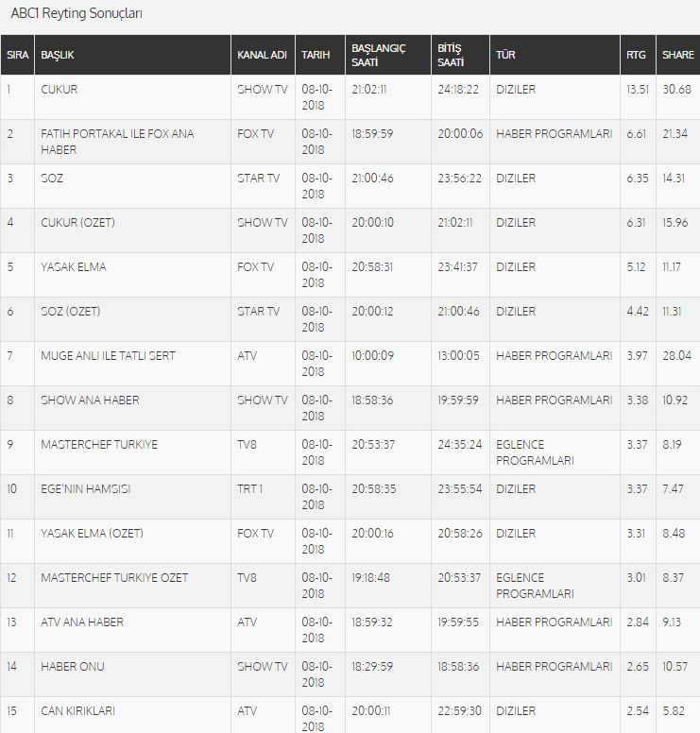700x733 pixels.
Task: Click EGLENCE PROGRAMLARI type in row 9
Action: click(535, 452)
